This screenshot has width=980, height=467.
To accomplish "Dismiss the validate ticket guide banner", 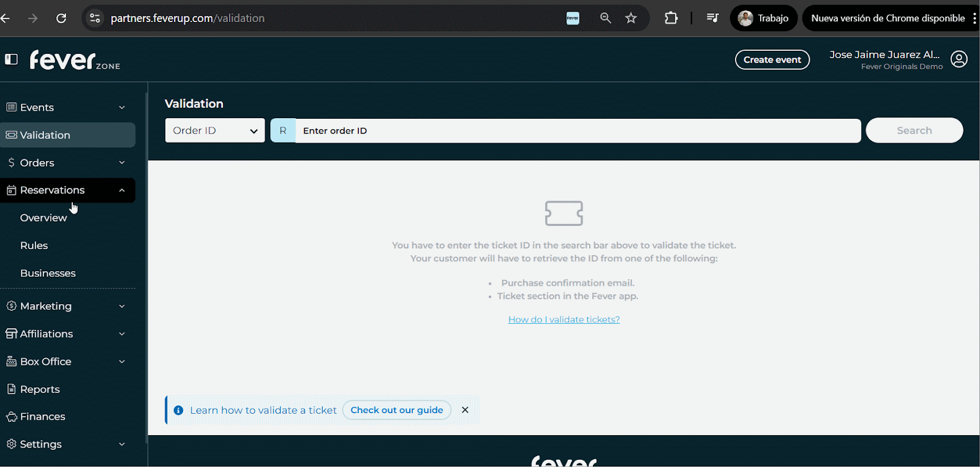I will click(x=465, y=410).
